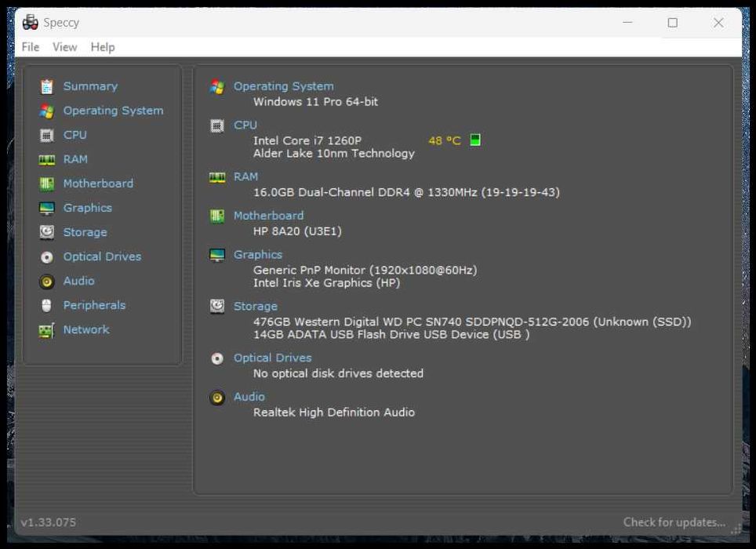Click the Summary clipboard icon in sidebar
Screen dimensions: 756x549
coord(47,87)
